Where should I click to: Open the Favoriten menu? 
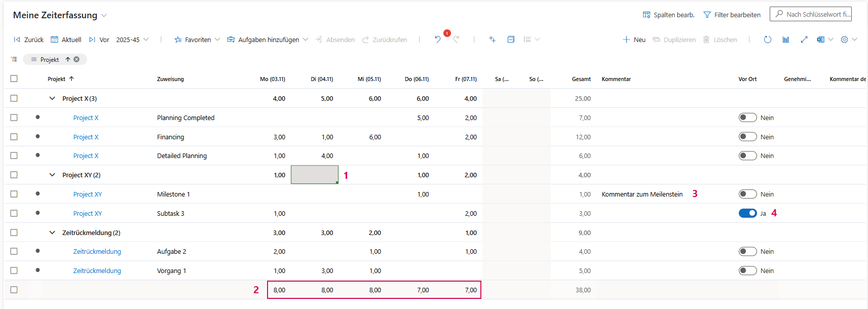click(197, 40)
